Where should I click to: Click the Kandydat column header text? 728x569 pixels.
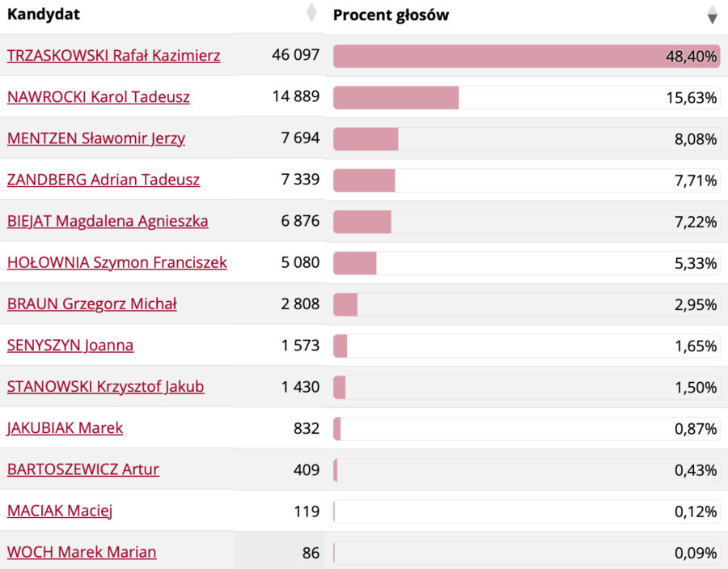tap(44, 15)
